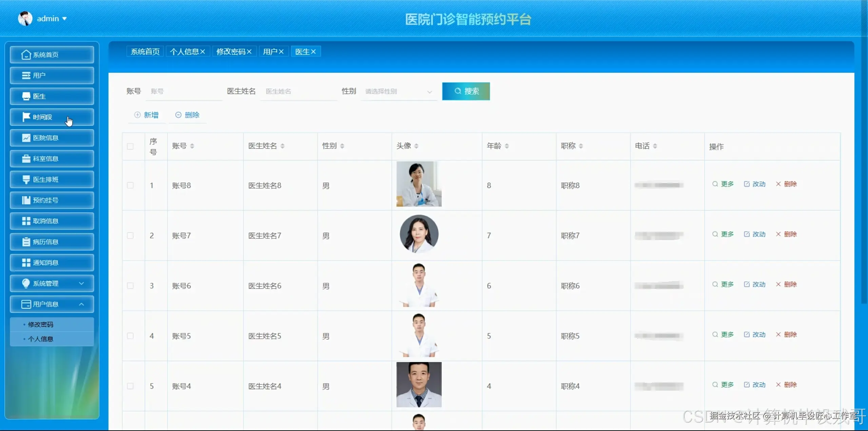868x431 pixels.
Task: Open the 系统首页 tab
Action: click(144, 51)
